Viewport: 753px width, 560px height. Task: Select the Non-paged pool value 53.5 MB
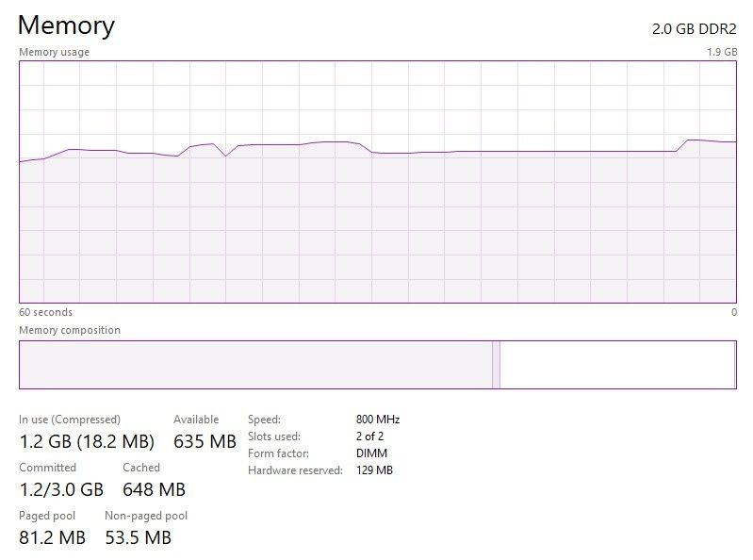(x=138, y=538)
